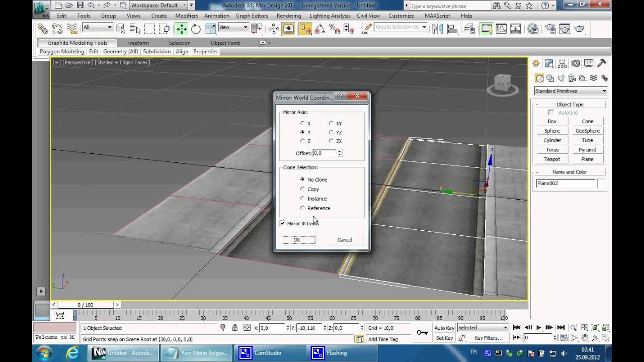This screenshot has height=362, width=644.
Task: Toggle the Angle Snap icon
Action: click(320, 29)
